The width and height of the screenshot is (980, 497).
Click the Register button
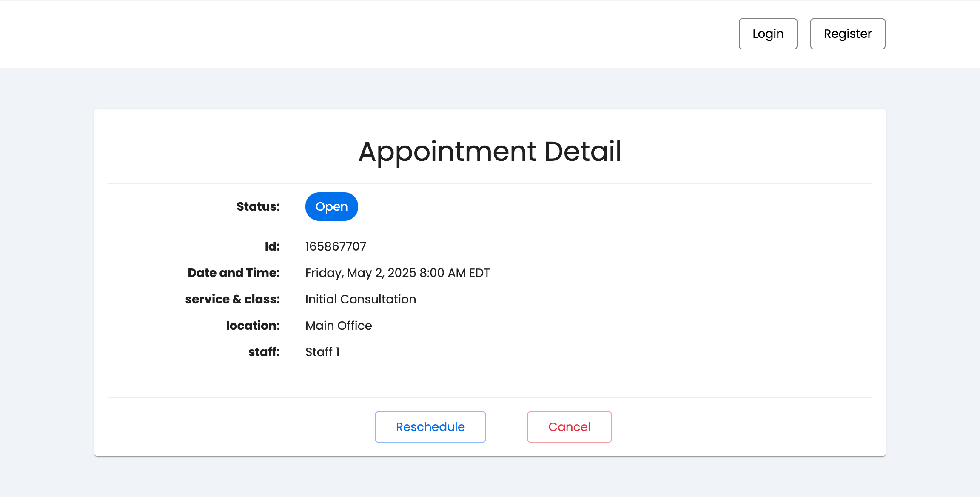[x=847, y=34]
